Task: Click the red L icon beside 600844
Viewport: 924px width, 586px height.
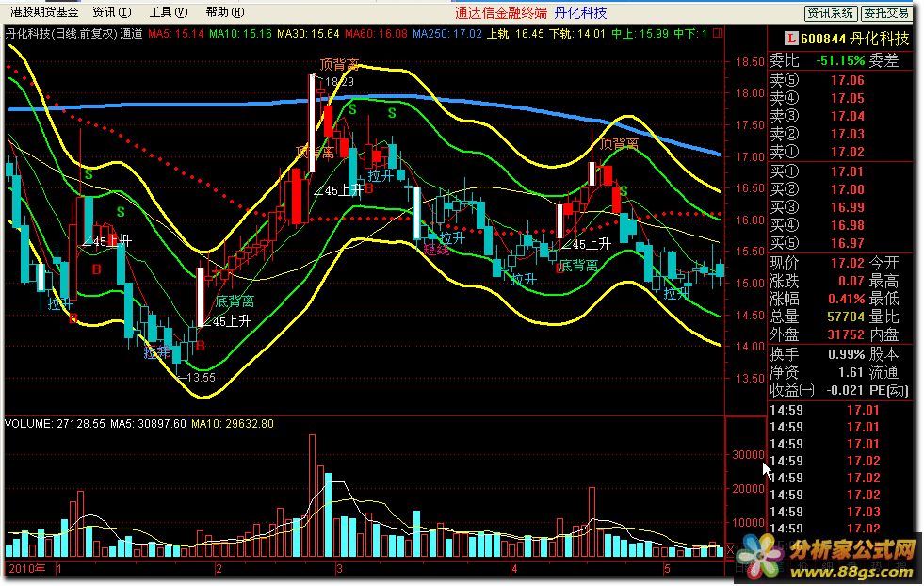Action: coord(791,39)
